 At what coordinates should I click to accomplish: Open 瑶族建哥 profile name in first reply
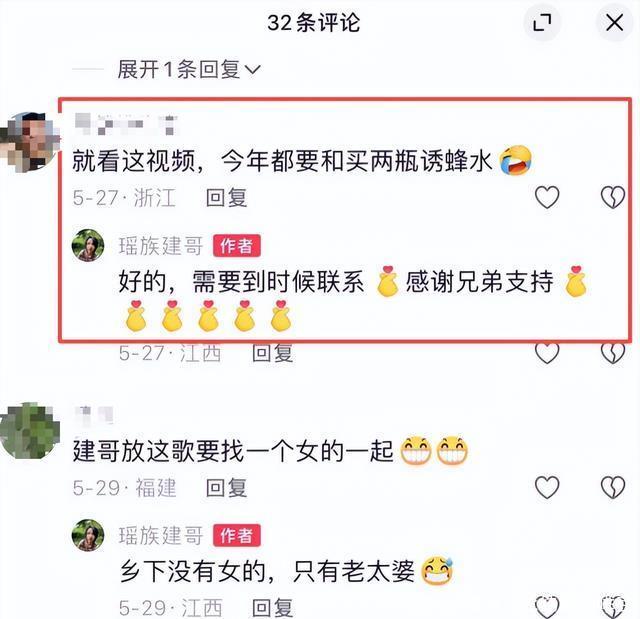pos(161,246)
